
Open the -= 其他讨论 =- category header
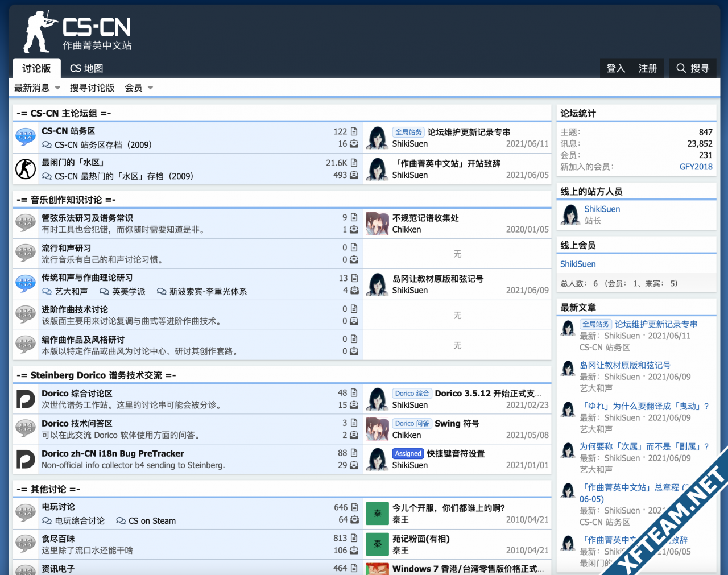point(48,489)
